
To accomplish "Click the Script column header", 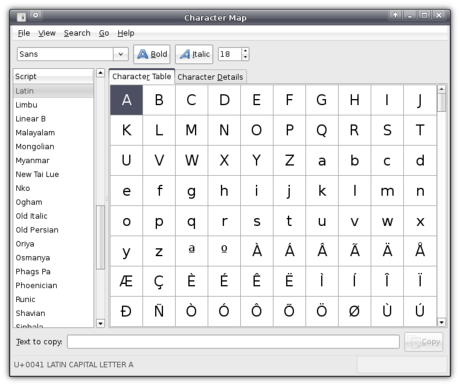I will click(53, 76).
